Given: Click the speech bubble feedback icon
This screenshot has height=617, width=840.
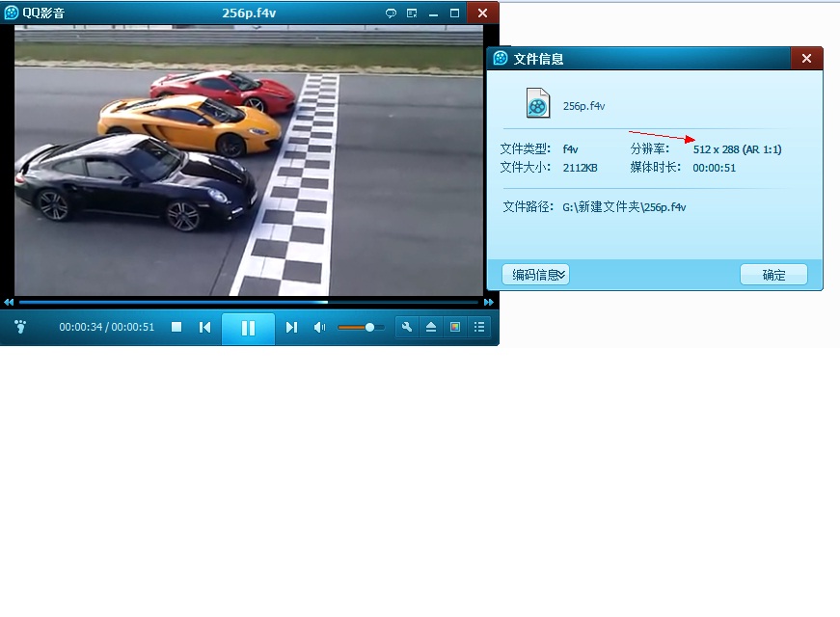Looking at the screenshot, I should coord(391,13).
